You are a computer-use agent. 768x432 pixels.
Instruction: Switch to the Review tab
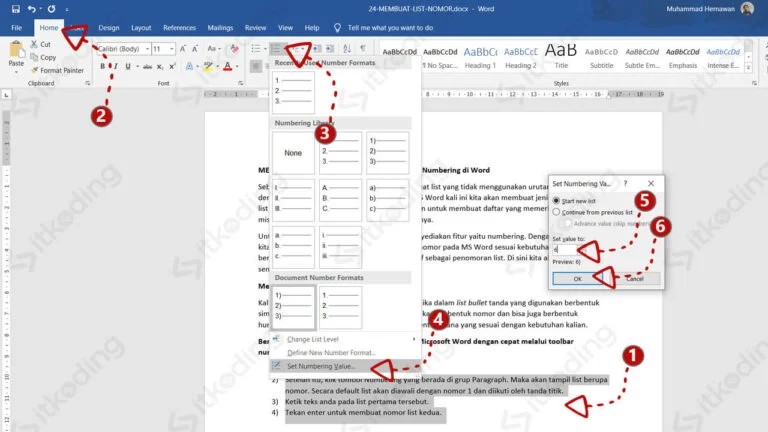pos(255,28)
